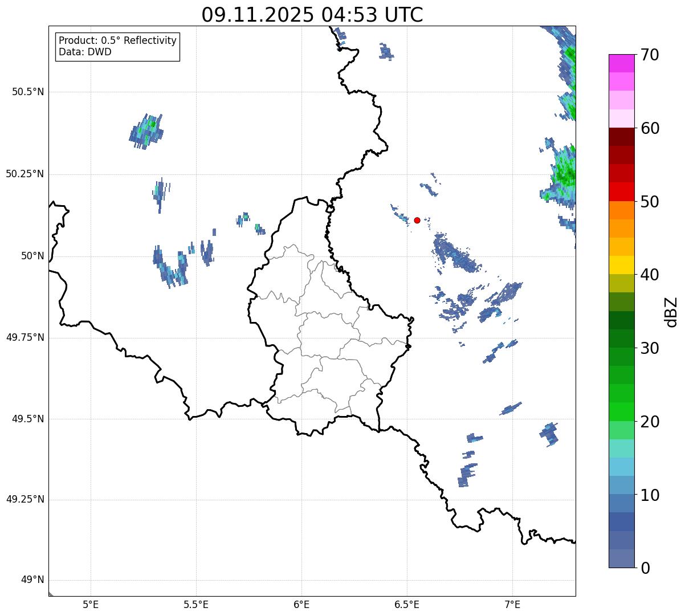This screenshot has height=616, width=685.
Task: Click the 'dBZ' colorbar label
Action: [x=671, y=312]
